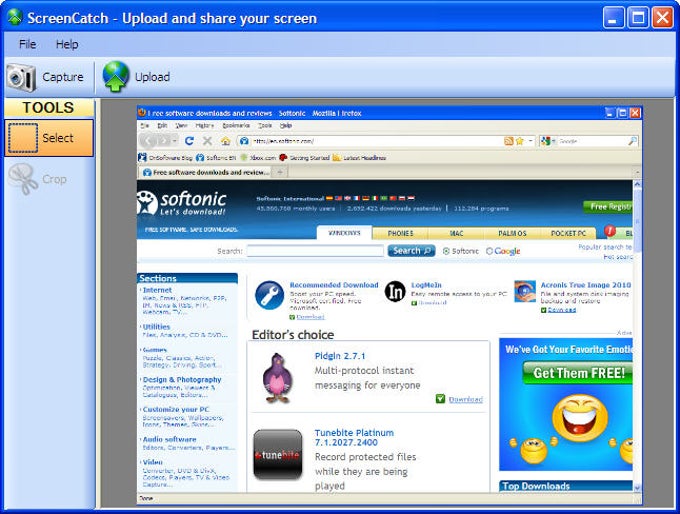Click the RSS feed icon in the address bar

pos(509,141)
